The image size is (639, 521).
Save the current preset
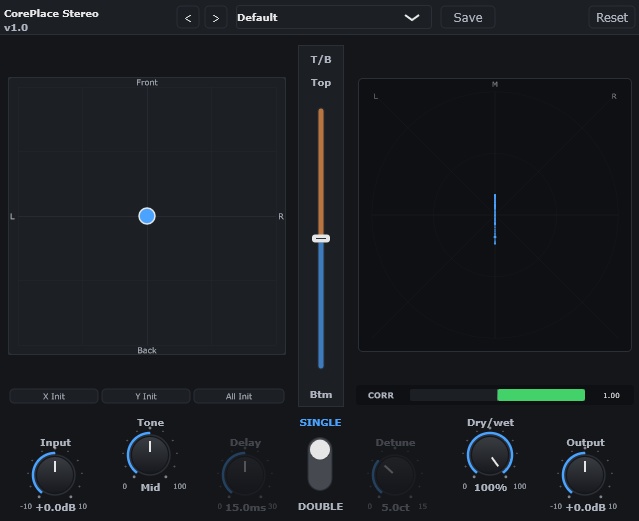[x=468, y=18]
